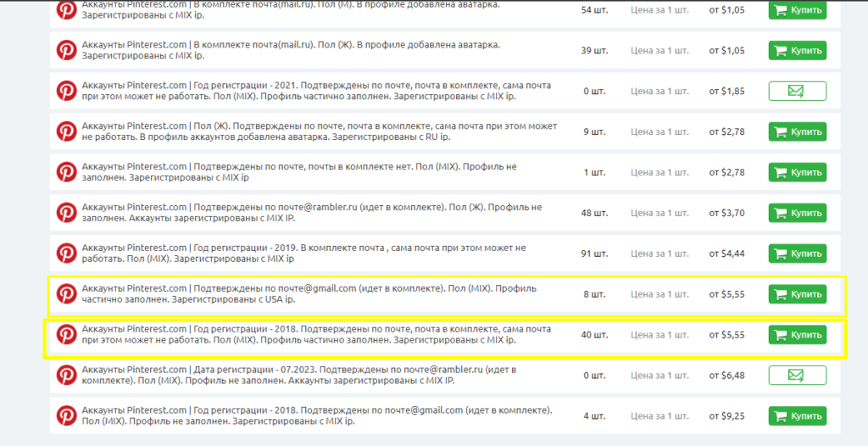Click Pinterest logo on 'почты в комплекте нет' listing
The width and height of the screenshot is (868, 446).
click(x=66, y=172)
